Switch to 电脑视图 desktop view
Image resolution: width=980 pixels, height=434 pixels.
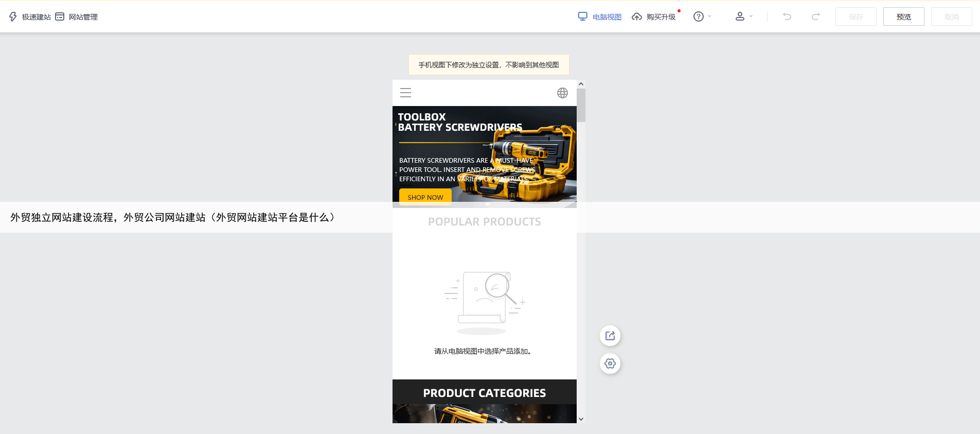pyautogui.click(x=600, y=17)
